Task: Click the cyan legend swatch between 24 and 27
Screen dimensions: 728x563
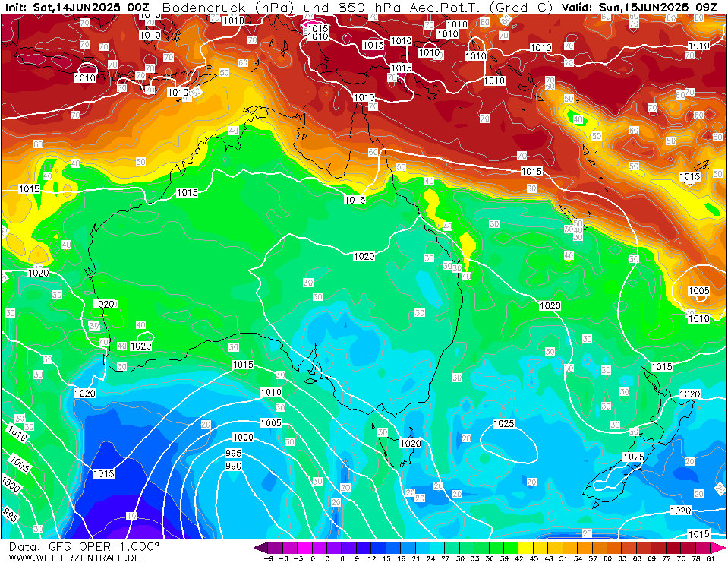Action: pos(437,547)
